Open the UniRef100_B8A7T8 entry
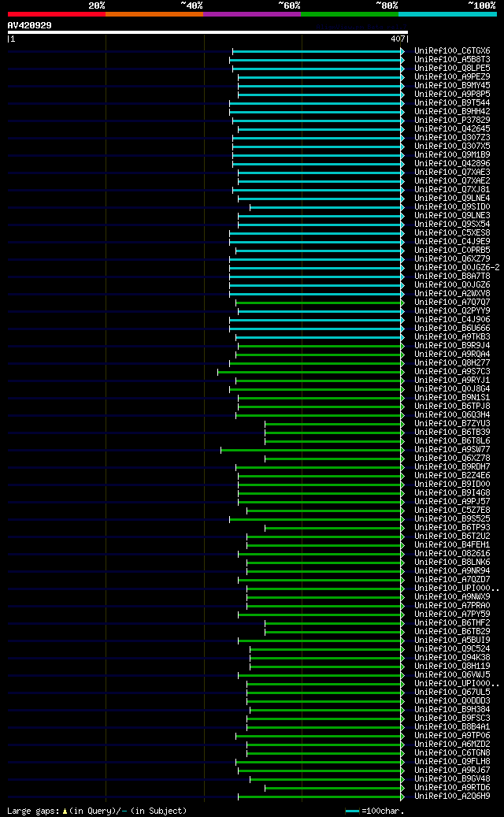The height and width of the screenshot is (817, 504). (x=452, y=277)
